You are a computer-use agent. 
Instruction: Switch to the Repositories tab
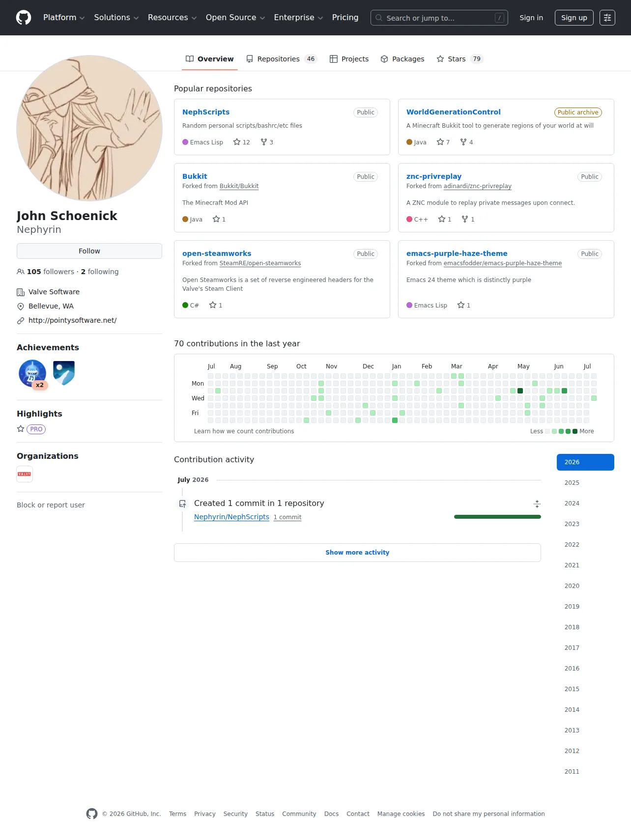282,59
